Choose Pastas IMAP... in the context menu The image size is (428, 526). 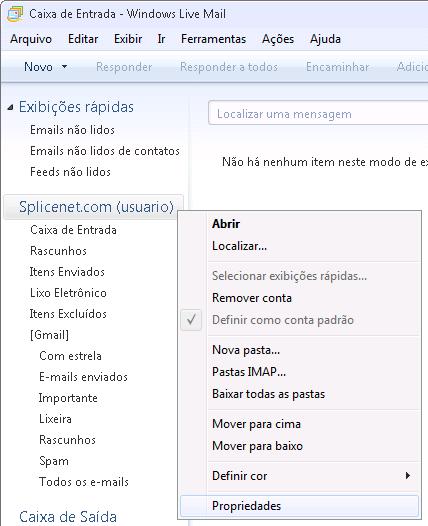pyautogui.click(x=249, y=372)
